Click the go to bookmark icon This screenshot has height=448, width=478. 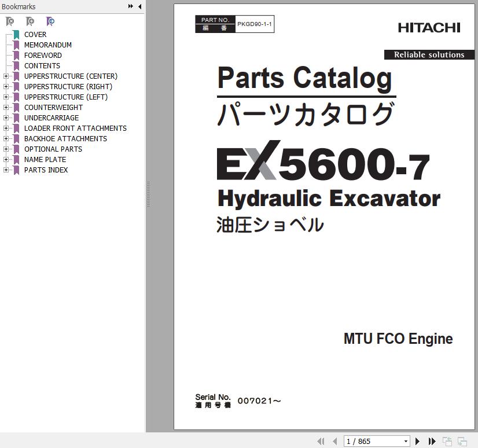[50, 21]
